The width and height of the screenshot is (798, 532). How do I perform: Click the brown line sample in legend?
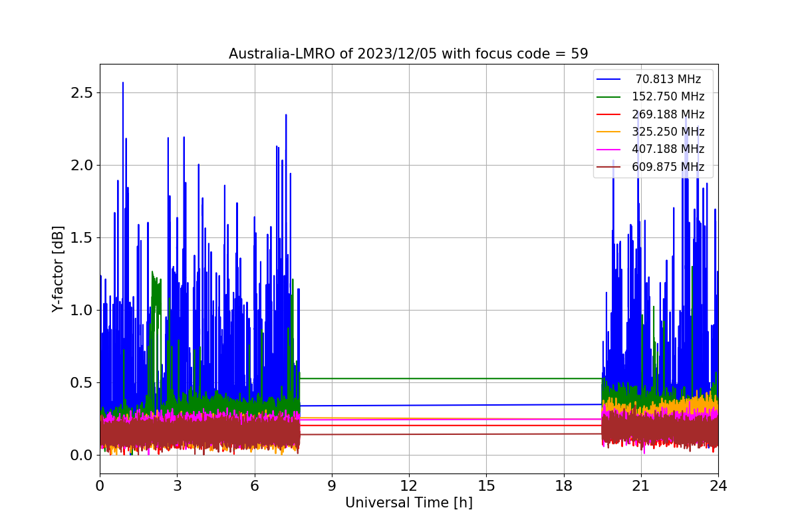609,168
